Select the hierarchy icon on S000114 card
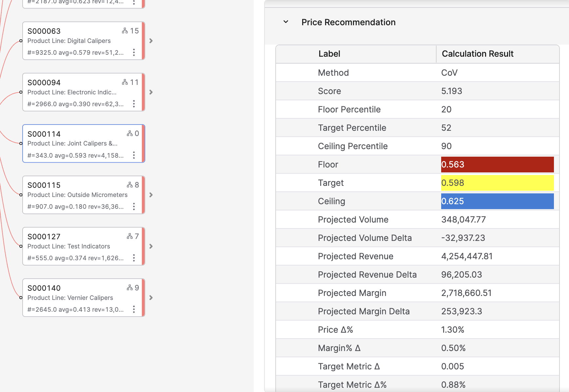Image resolution: width=569 pixels, height=392 pixels. [130, 133]
